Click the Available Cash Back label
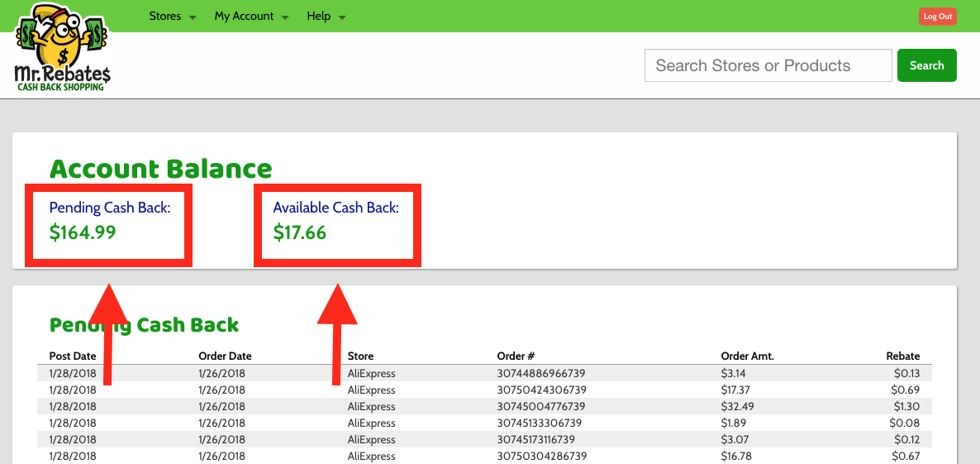This screenshot has height=464, width=980. pyautogui.click(x=336, y=208)
